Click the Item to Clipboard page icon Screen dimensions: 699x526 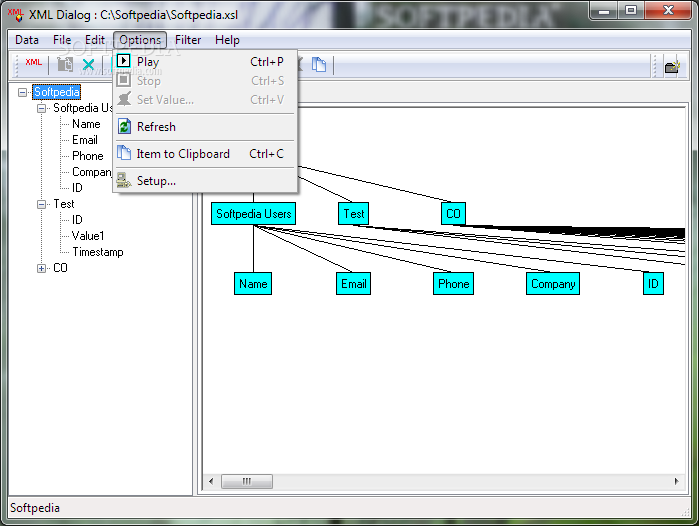pyautogui.click(x=124, y=153)
